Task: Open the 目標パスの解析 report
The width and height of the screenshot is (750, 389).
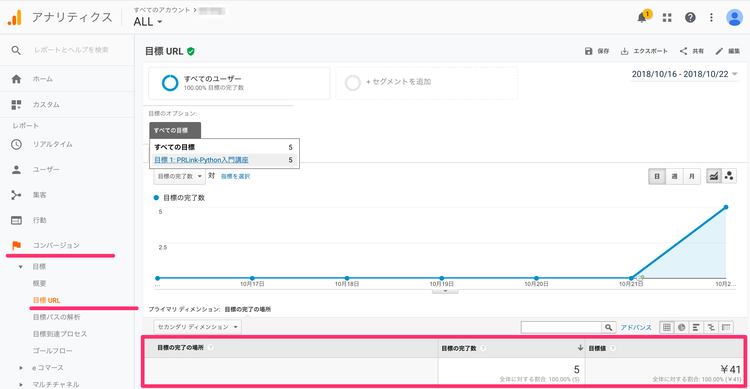Action: coord(56,317)
